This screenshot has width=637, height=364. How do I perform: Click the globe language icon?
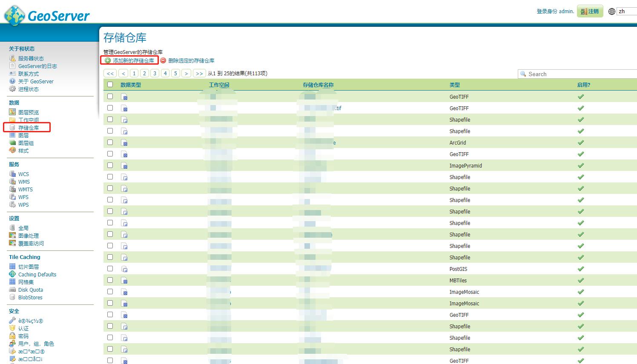(612, 11)
